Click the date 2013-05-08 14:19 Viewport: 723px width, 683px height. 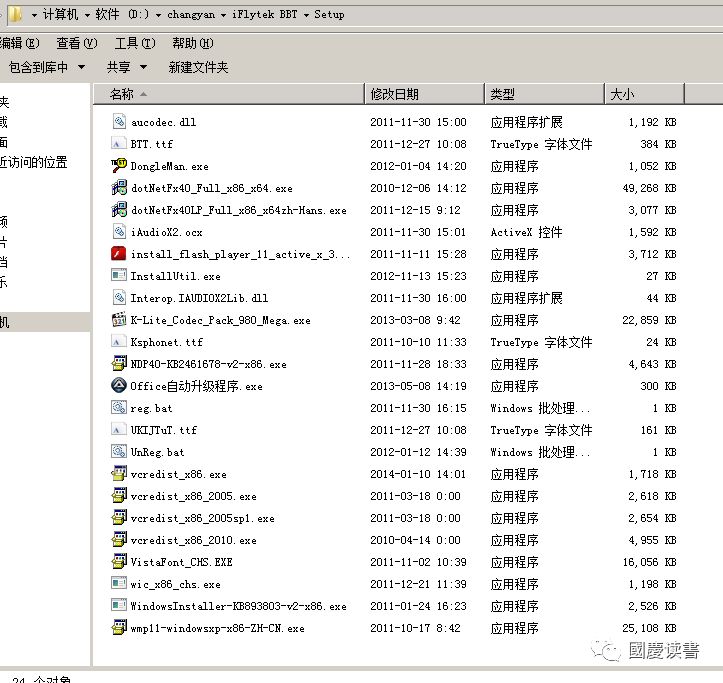coord(418,386)
